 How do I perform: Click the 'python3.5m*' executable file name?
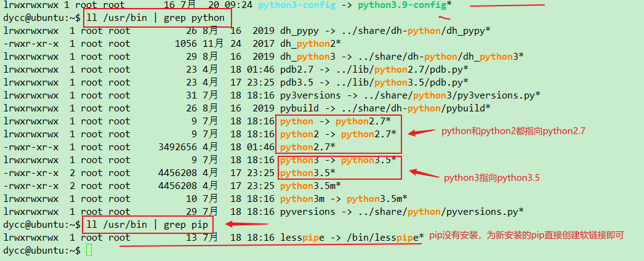coord(310,185)
